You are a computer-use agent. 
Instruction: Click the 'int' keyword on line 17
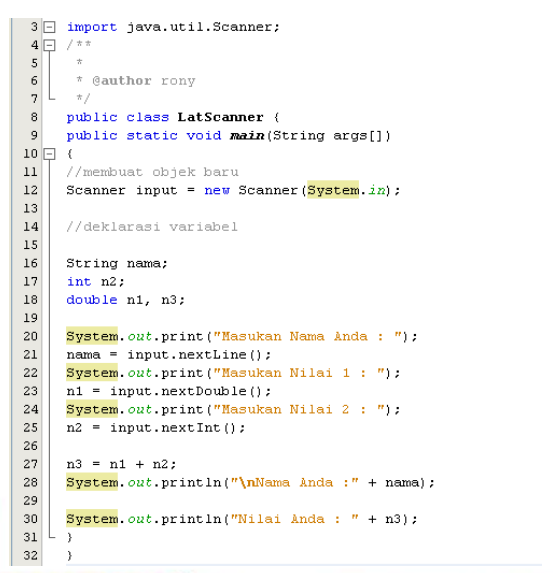tap(79, 282)
